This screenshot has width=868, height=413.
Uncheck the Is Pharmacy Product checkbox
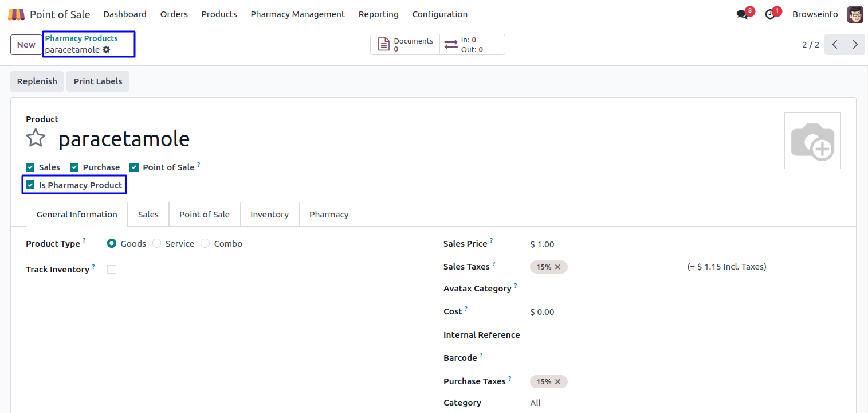coord(30,185)
